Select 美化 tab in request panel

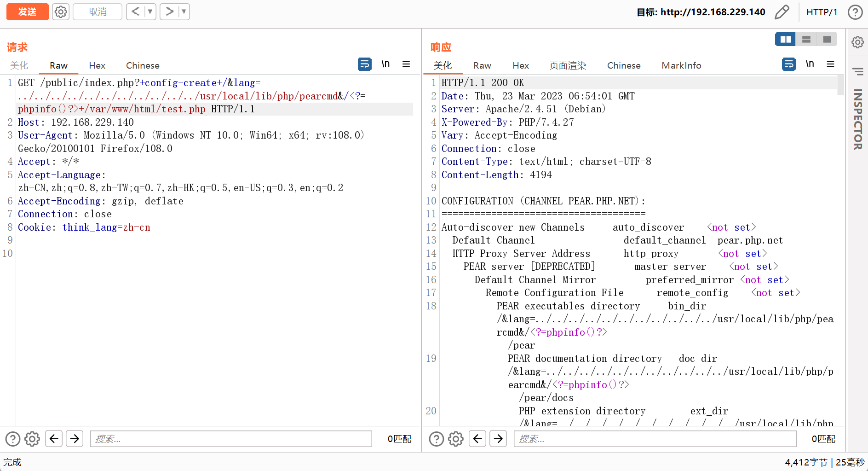[x=19, y=65]
